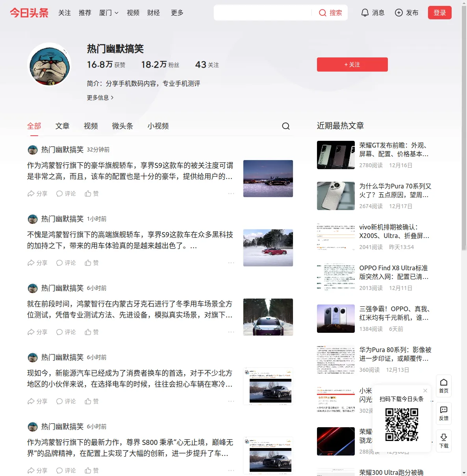Open the 今日头条 logo homepage
The image size is (467, 476).
tap(29, 13)
